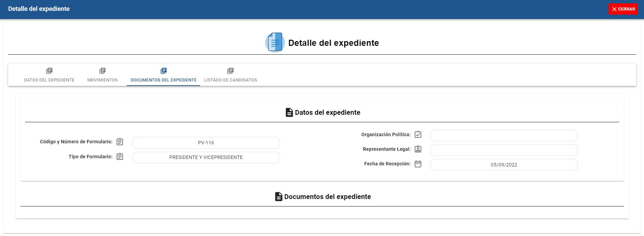Click the clipboard icon next to Tipo de Formulario

tap(120, 157)
